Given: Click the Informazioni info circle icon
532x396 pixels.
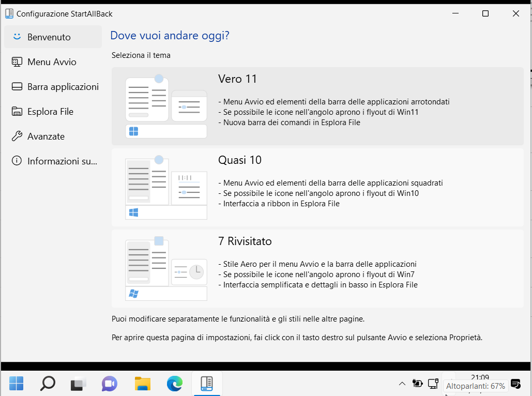Looking at the screenshot, I should [x=17, y=160].
